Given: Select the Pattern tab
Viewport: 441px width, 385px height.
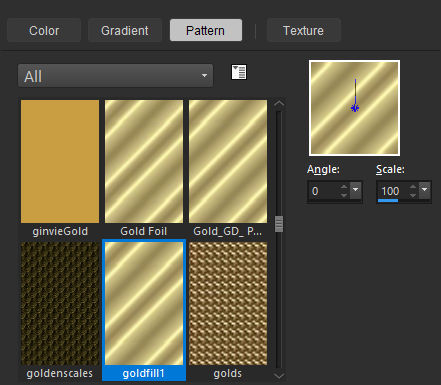Looking at the screenshot, I should tap(206, 30).
